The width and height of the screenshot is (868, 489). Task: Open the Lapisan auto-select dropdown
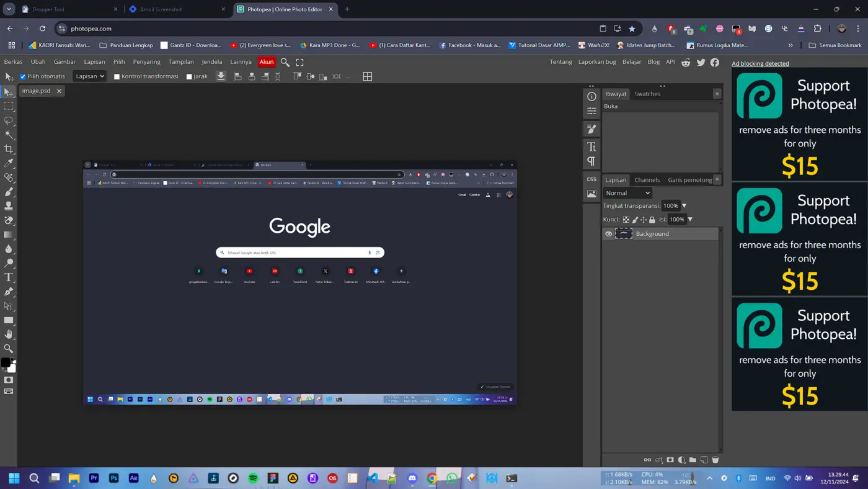coord(89,76)
